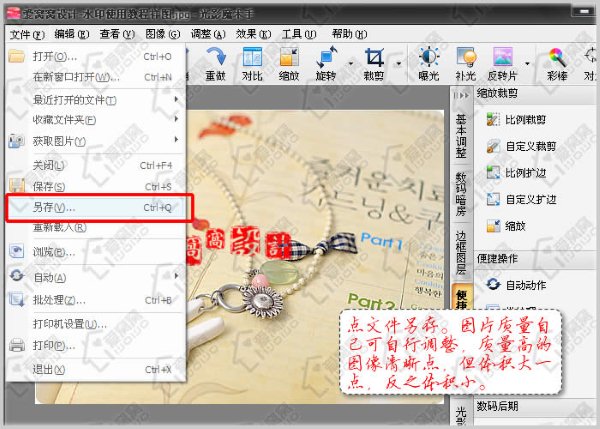Expand 自动(A) submenu
The image size is (600, 429).
click(x=96, y=277)
